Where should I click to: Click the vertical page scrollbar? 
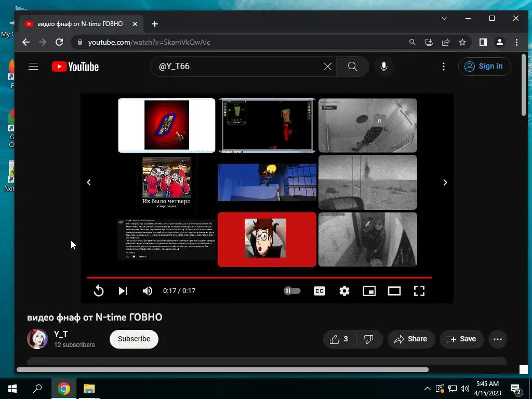click(x=524, y=85)
